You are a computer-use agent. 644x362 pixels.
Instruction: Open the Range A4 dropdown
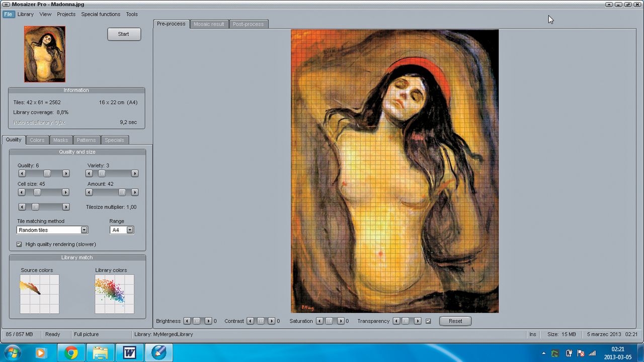click(130, 230)
